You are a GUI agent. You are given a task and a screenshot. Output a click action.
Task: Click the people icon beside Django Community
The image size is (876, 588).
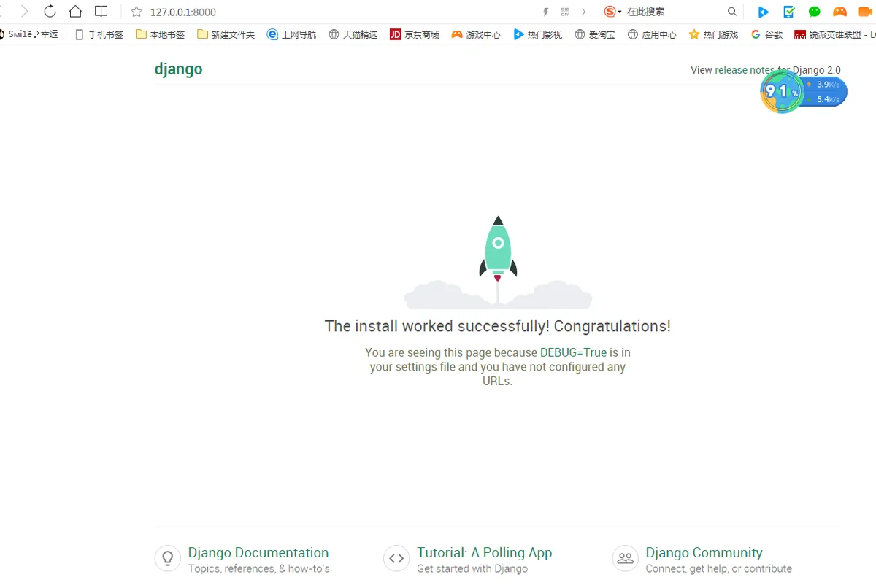click(626, 559)
